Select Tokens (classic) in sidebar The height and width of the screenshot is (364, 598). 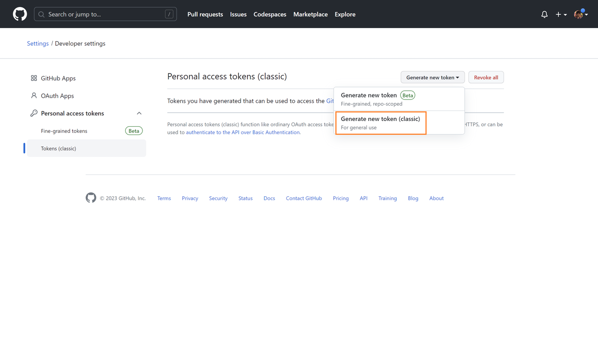pos(86,148)
